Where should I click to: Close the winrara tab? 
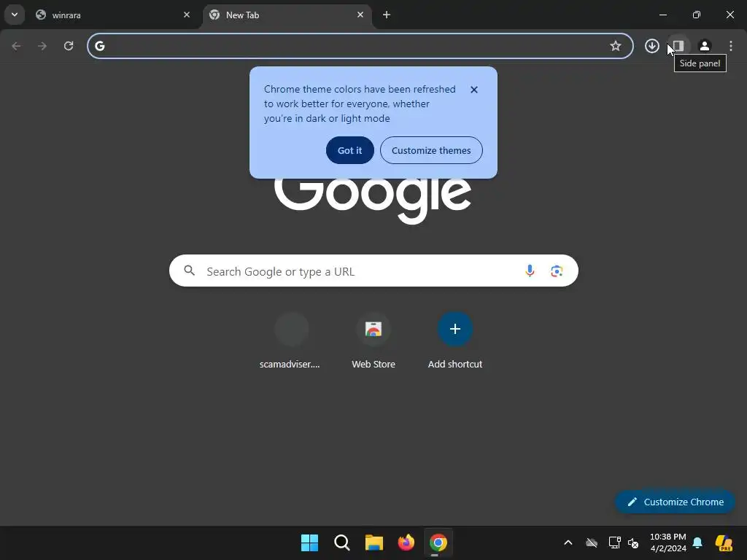(x=187, y=15)
